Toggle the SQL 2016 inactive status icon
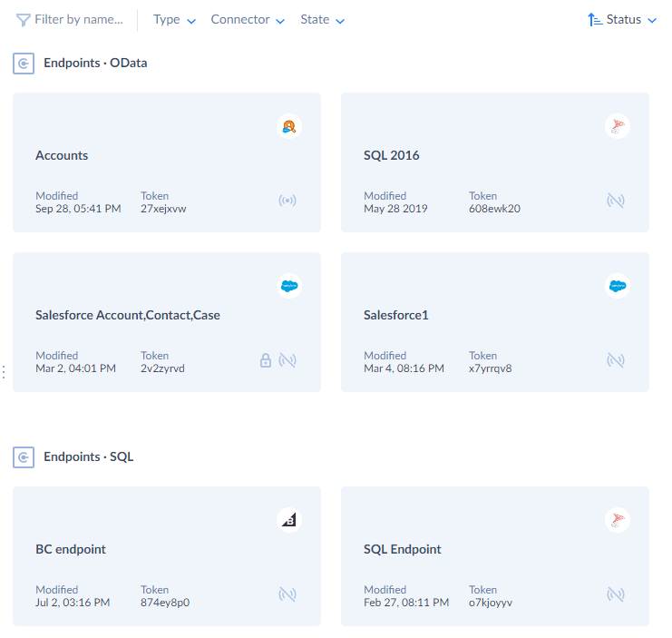The width and height of the screenshot is (672, 638). 616,201
